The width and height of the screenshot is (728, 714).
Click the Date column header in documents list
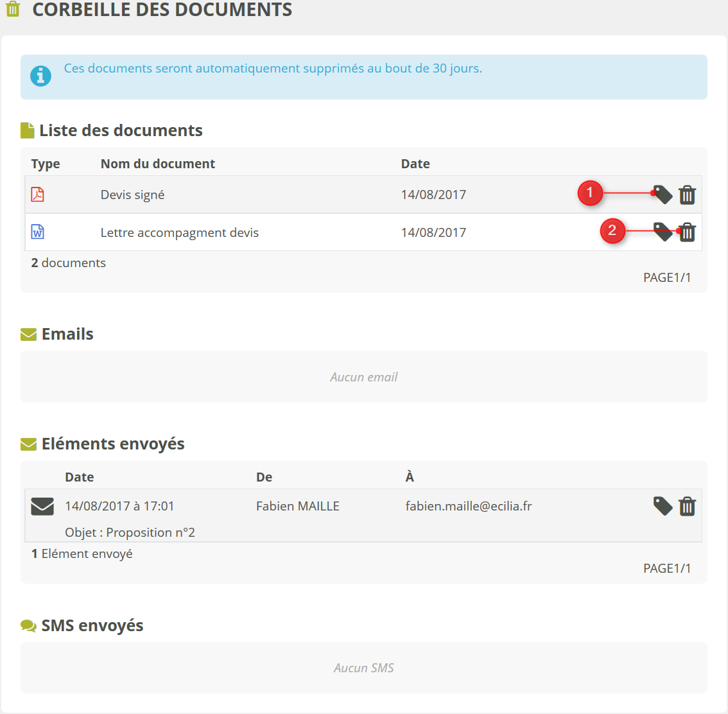coord(415,164)
